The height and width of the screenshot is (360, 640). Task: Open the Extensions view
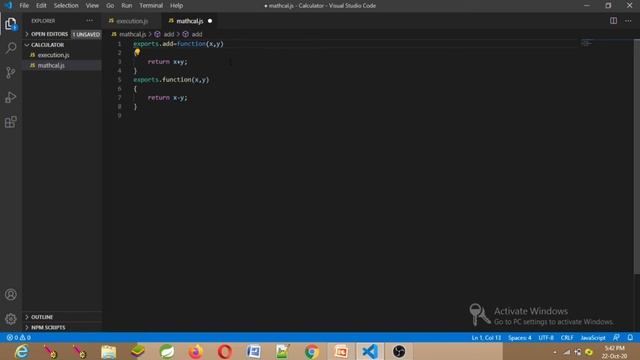pos(11,122)
